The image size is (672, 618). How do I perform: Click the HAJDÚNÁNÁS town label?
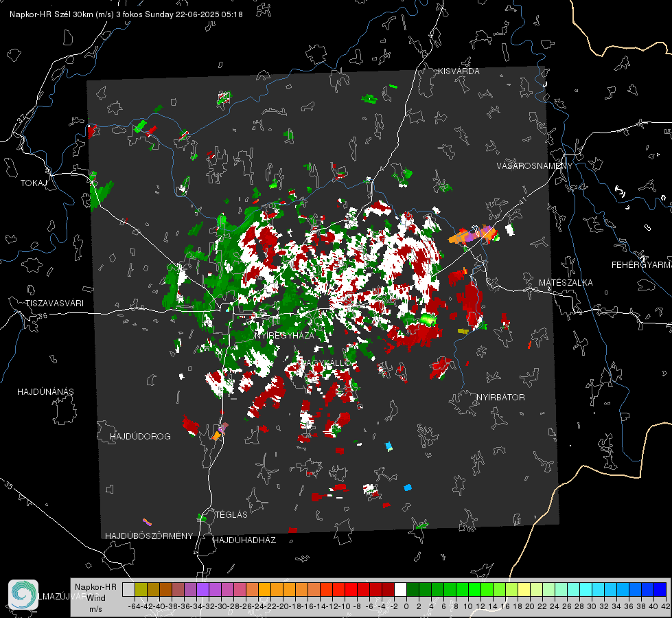[x=45, y=392]
